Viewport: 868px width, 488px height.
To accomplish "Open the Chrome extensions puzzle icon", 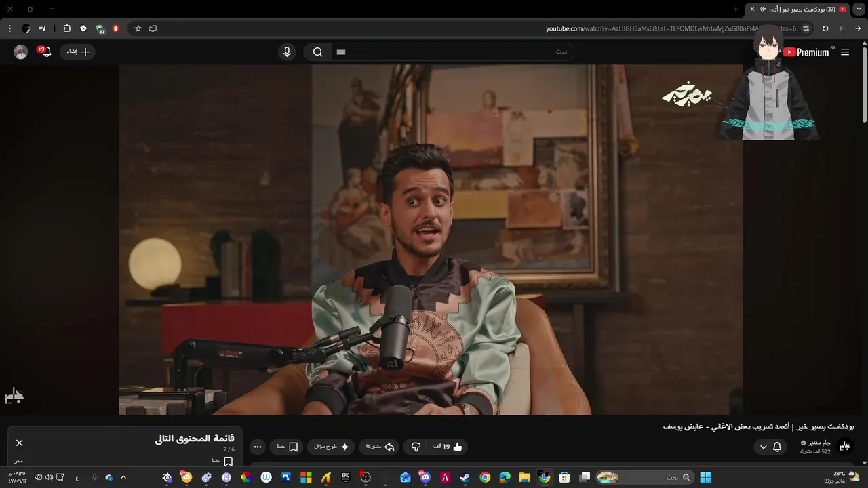I will click(66, 28).
